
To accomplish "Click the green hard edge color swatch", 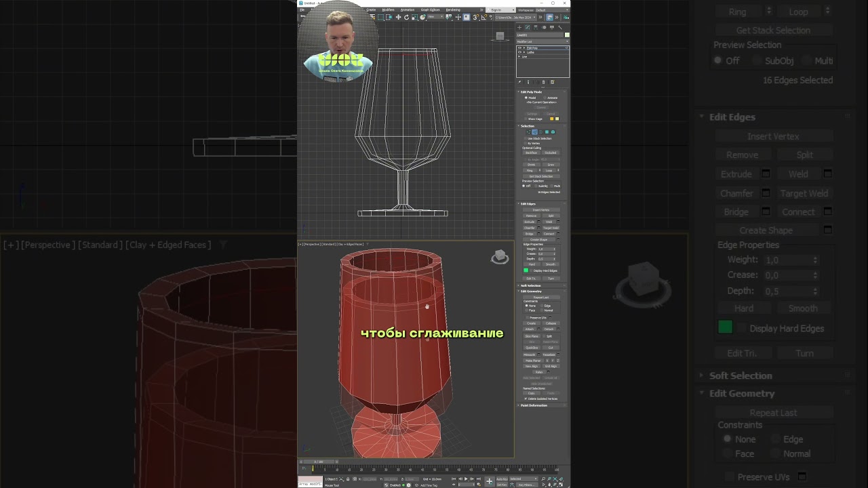I will click(x=526, y=270).
